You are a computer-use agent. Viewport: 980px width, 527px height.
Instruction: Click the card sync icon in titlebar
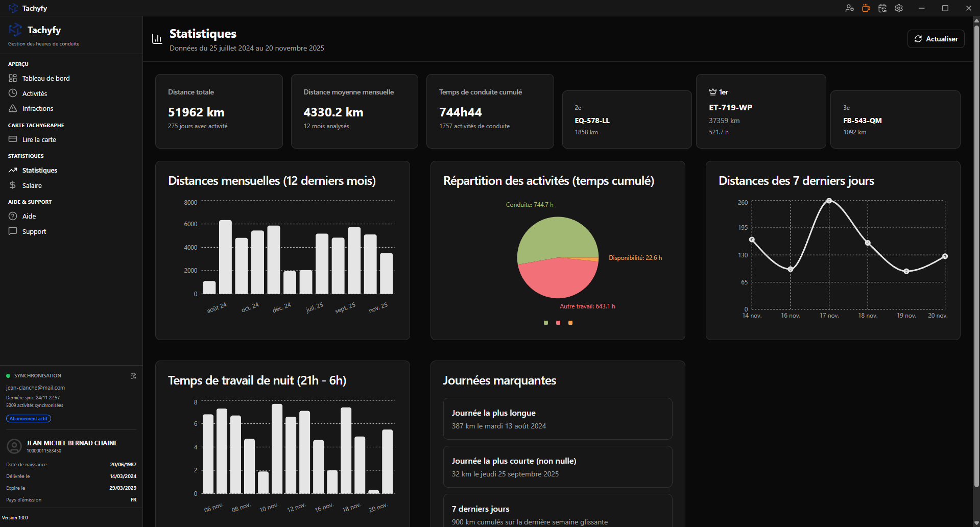[882, 8]
